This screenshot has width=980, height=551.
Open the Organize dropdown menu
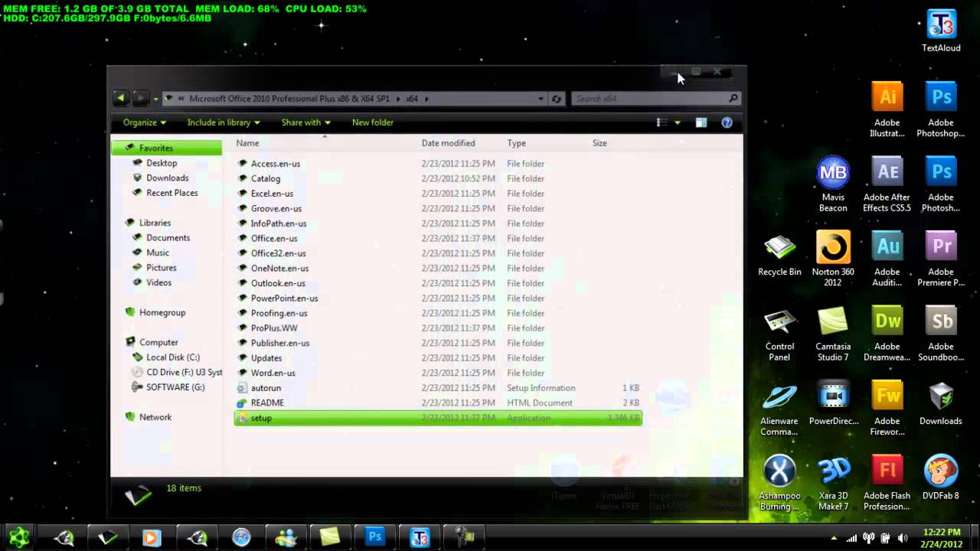pos(145,122)
